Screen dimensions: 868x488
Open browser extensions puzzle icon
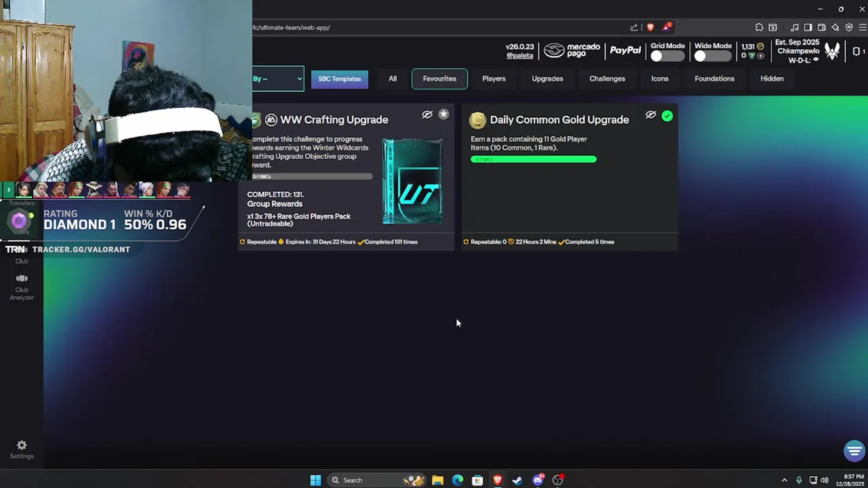(759, 28)
